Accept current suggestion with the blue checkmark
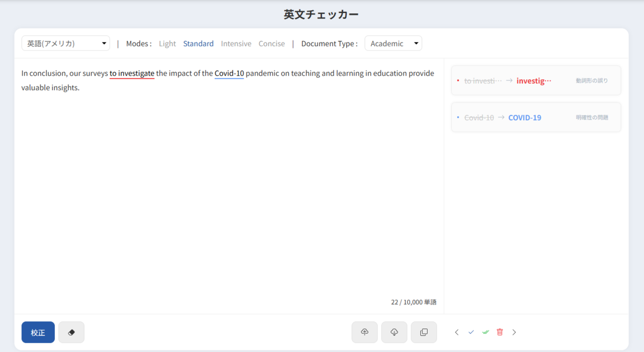 pos(471,332)
